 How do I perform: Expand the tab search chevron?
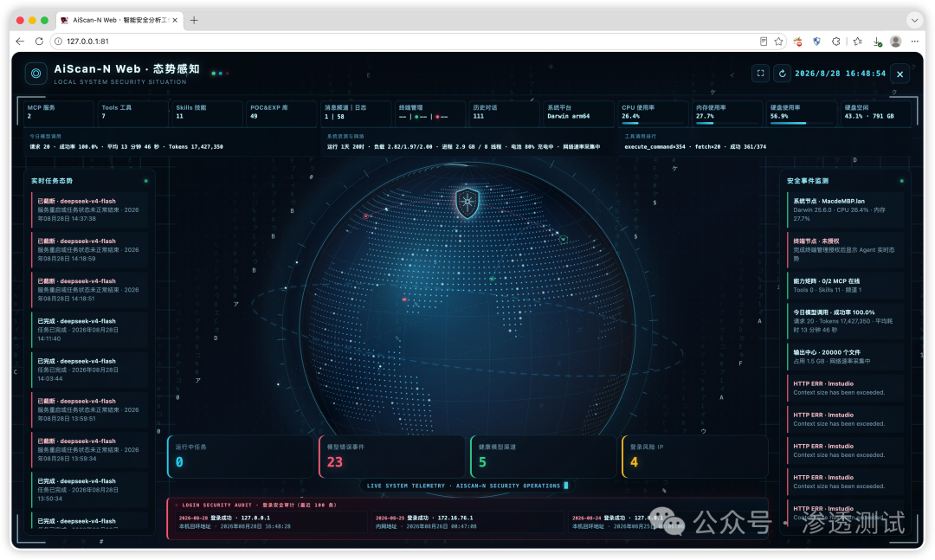(x=914, y=20)
